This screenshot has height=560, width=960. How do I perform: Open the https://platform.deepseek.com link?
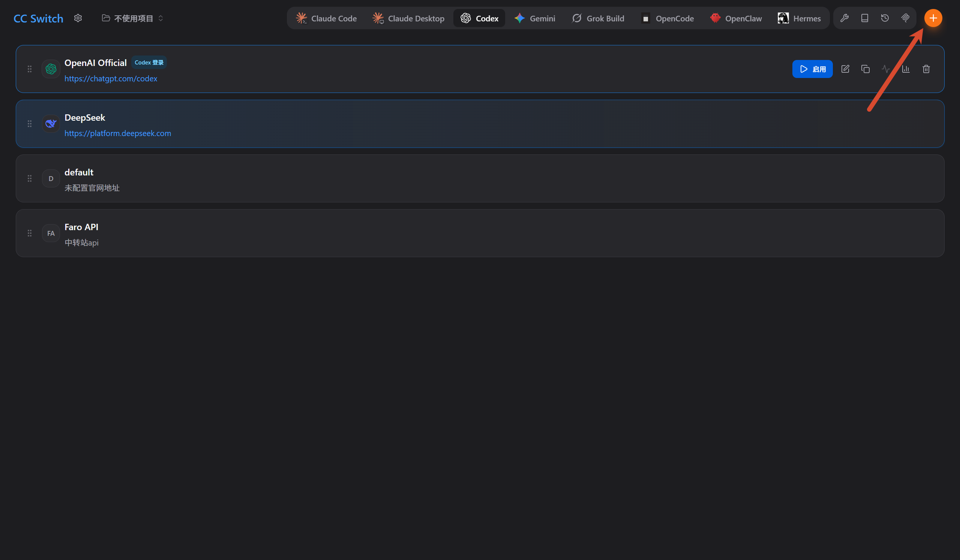[x=118, y=133]
